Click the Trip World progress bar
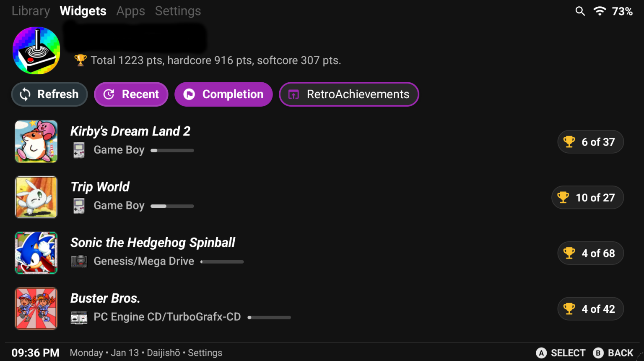Viewport: 644px width, 361px height. 172,206
